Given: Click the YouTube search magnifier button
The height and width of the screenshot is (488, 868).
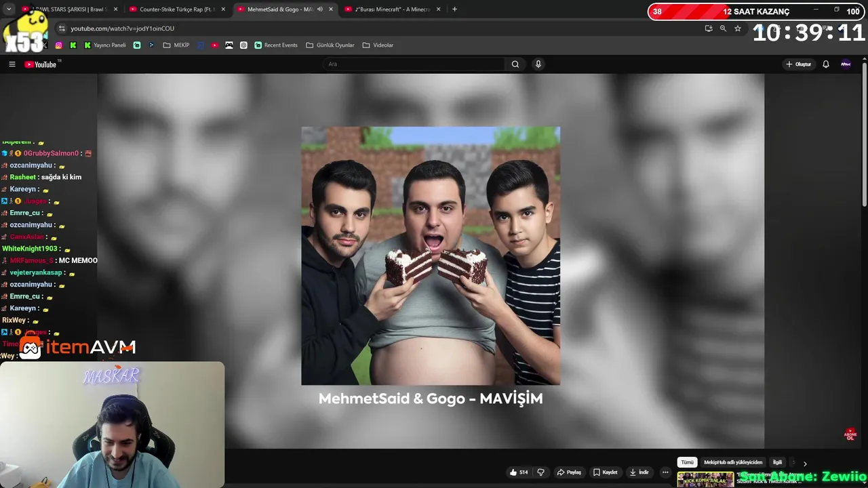Looking at the screenshot, I should (x=515, y=64).
